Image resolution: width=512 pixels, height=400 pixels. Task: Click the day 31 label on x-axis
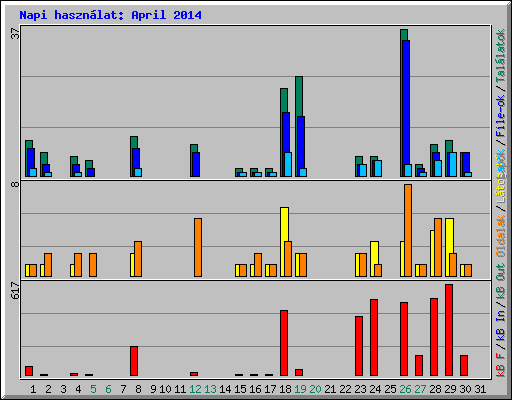(480, 389)
